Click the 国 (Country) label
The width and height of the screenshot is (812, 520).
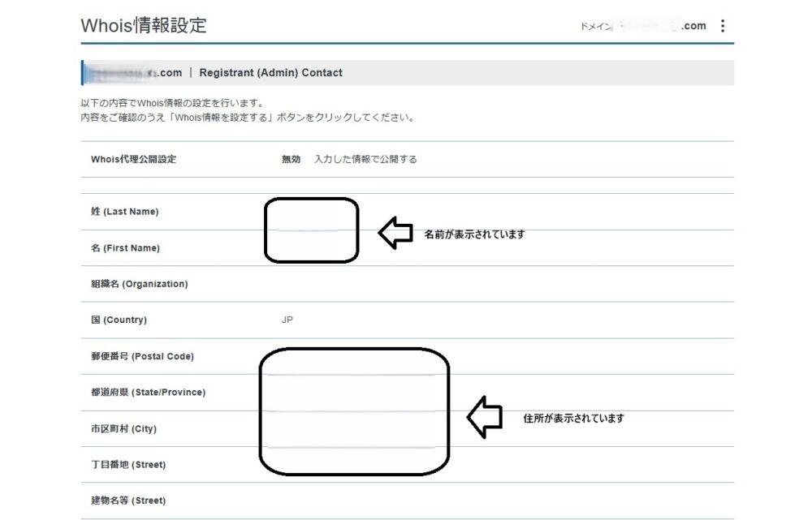tap(119, 320)
